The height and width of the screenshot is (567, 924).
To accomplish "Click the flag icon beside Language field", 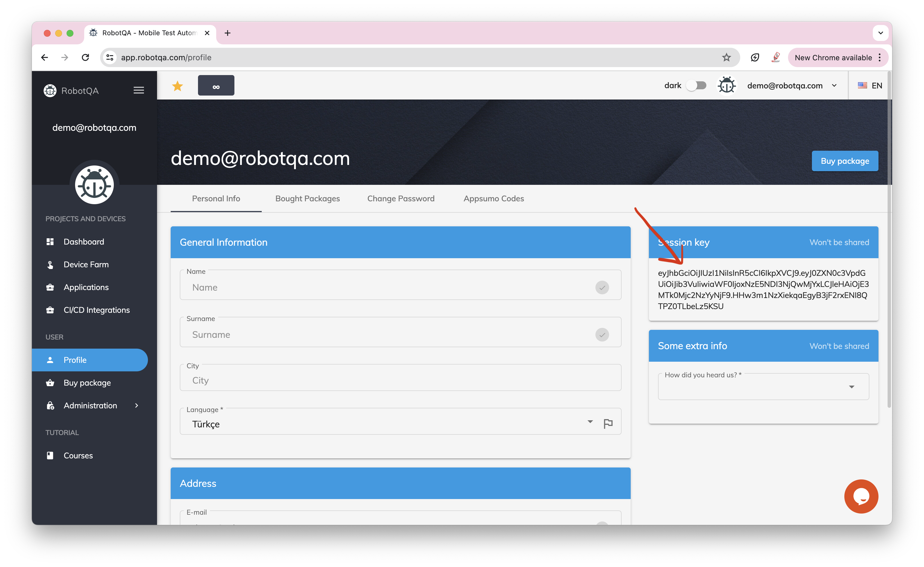I will [608, 423].
